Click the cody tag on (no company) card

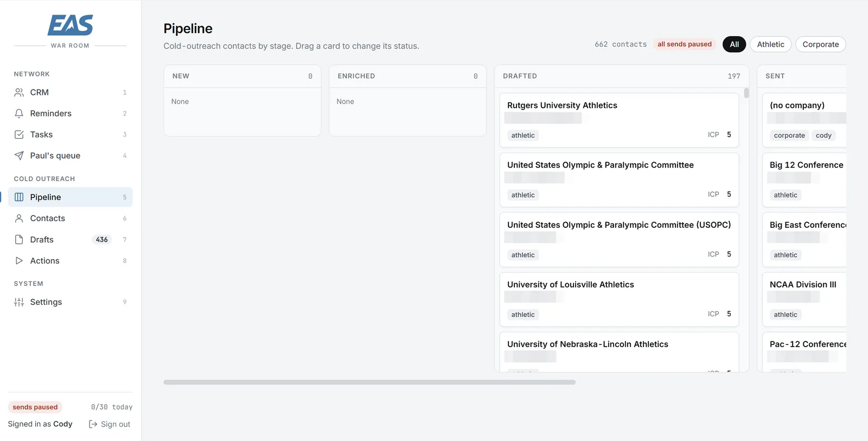(x=824, y=136)
